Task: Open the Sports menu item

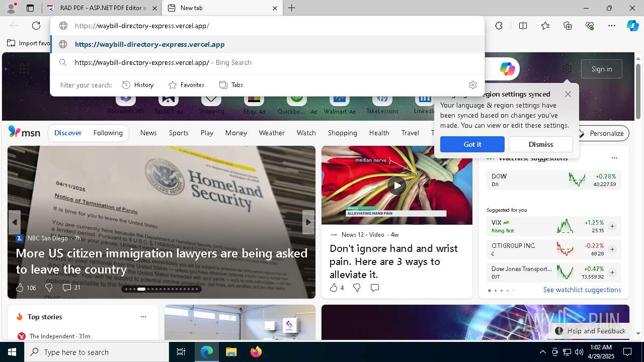Action: [x=179, y=133]
